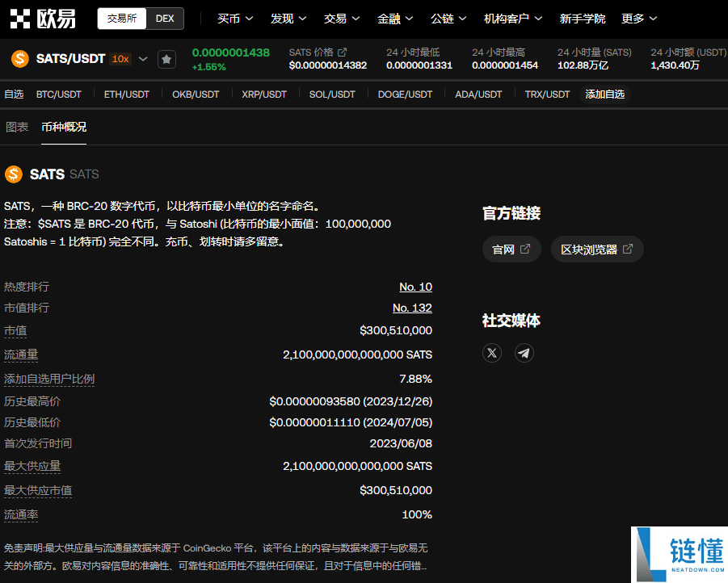Open the 更多 dropdown menu
Image resolution: width=728 pixels, height=583 pixels.
point(639,19)
